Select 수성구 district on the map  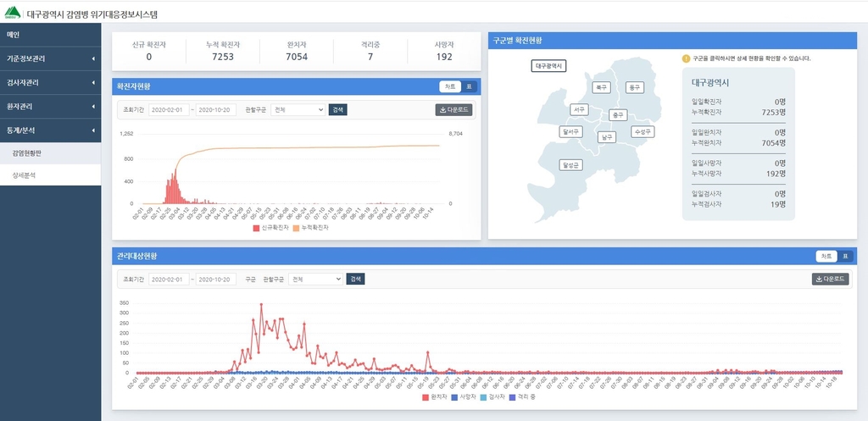[x=642, y=131]
